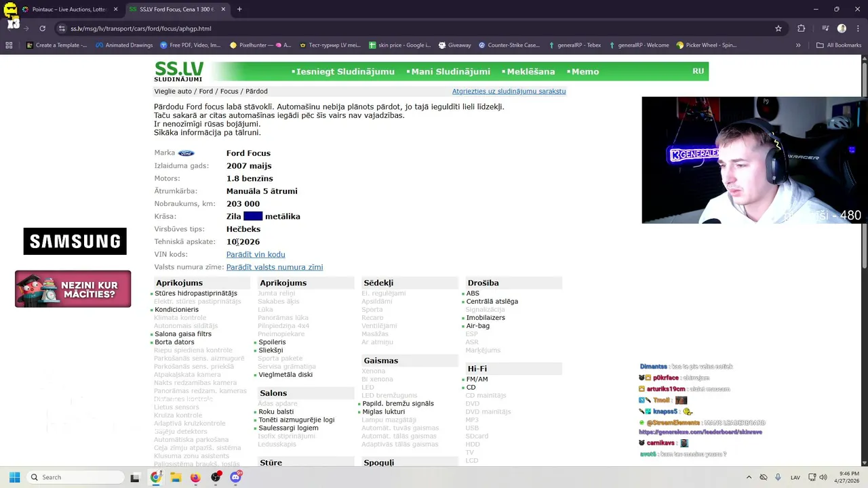Click the Kondicionieris equipment entry
This screenshot has height=488, width=868.
[x=176, y=310]
